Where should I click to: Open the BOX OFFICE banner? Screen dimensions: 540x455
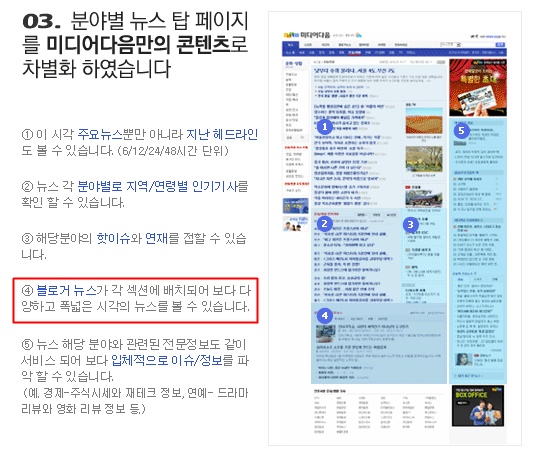478,406
